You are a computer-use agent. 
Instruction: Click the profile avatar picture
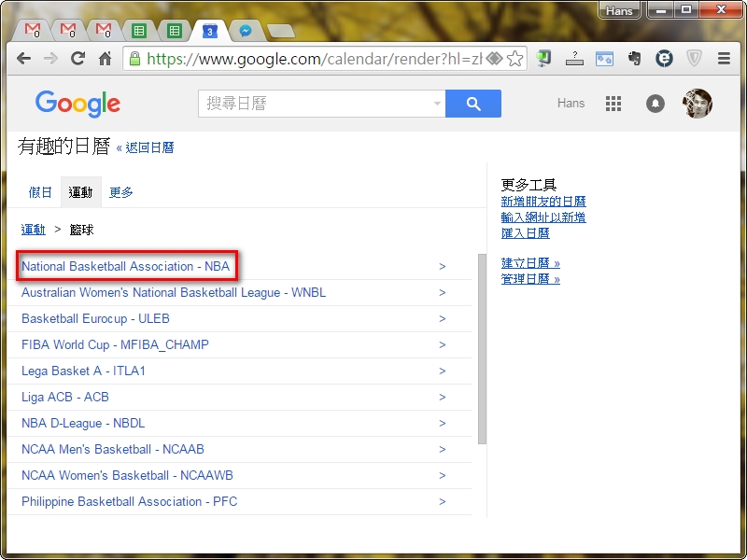pos(698,104)
